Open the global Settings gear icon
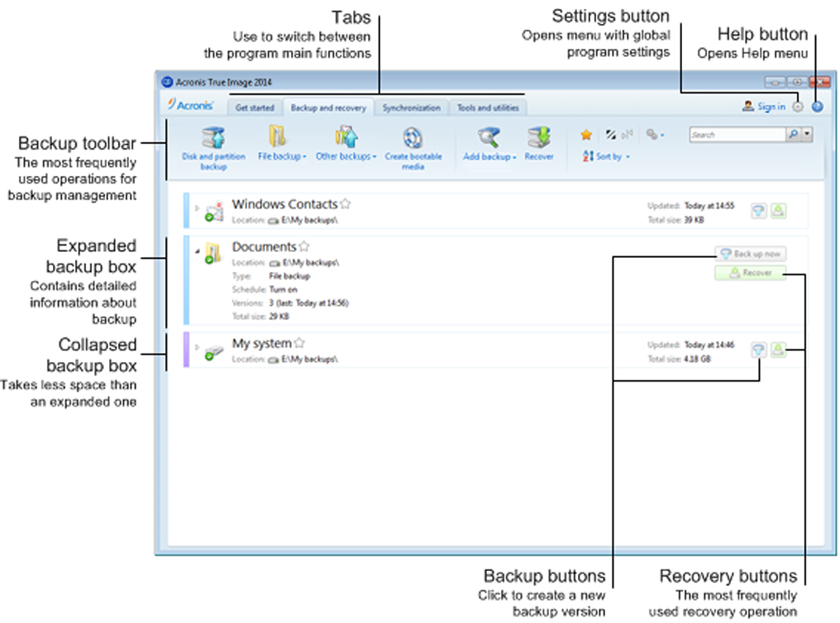The height and width of the screenshot is (623, 840). pos(798,107)
